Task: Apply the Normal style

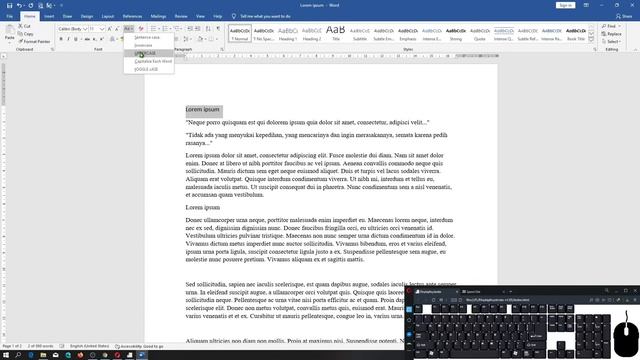Action: click(x=240, y=33)
